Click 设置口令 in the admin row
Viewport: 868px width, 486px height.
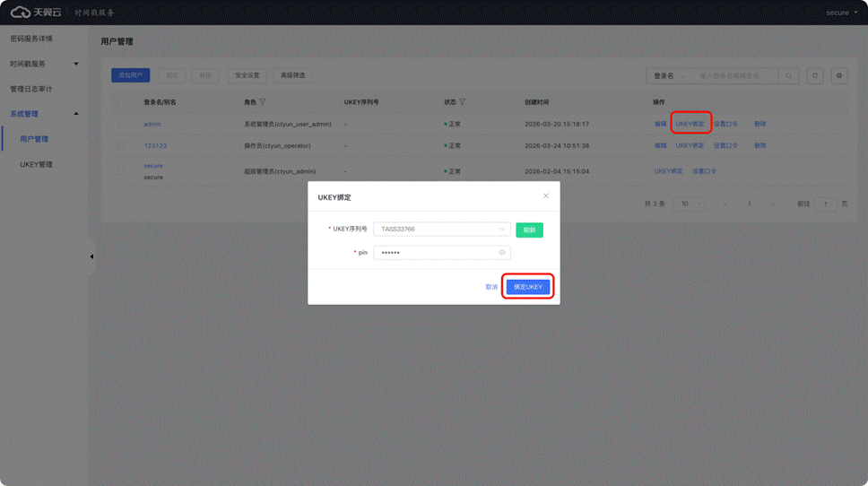pyautogui.click(x=725, y=124)
